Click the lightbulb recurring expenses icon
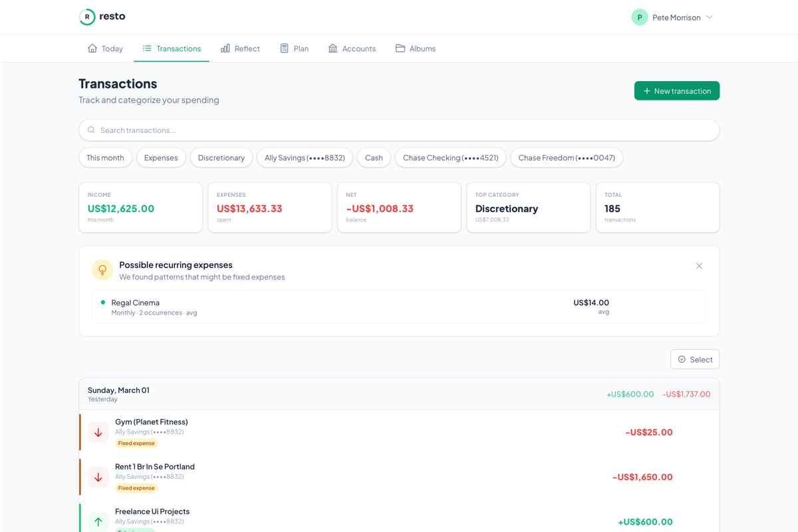Viewport: 798px width, 532px height. (x=102, y=270)
